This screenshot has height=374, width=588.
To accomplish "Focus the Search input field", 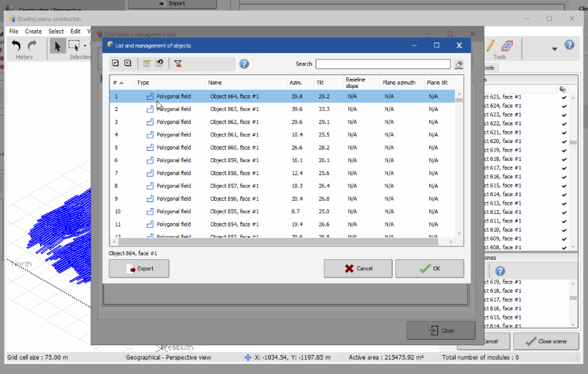I will click(x=383, y=64).
